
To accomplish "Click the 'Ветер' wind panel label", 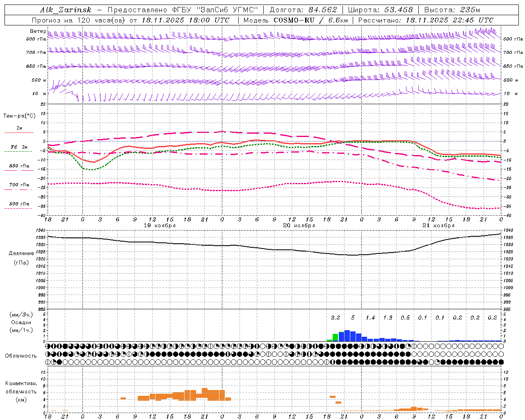I will pyautogui.click(x=38, y=31).
